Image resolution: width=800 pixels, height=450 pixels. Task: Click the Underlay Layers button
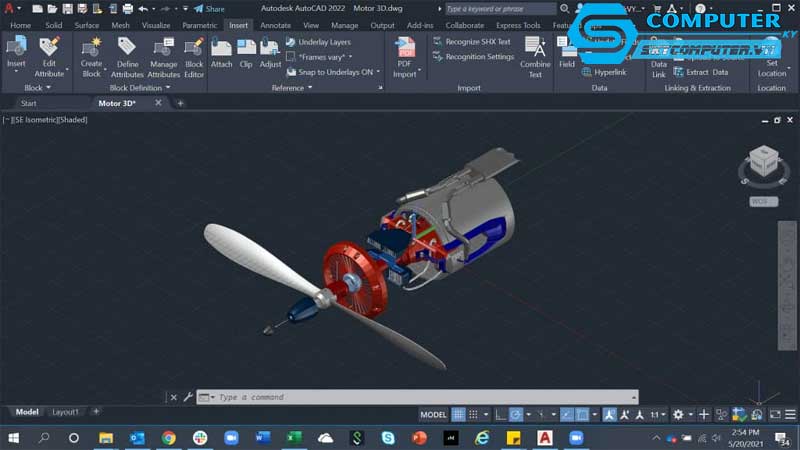pos(318,42)
